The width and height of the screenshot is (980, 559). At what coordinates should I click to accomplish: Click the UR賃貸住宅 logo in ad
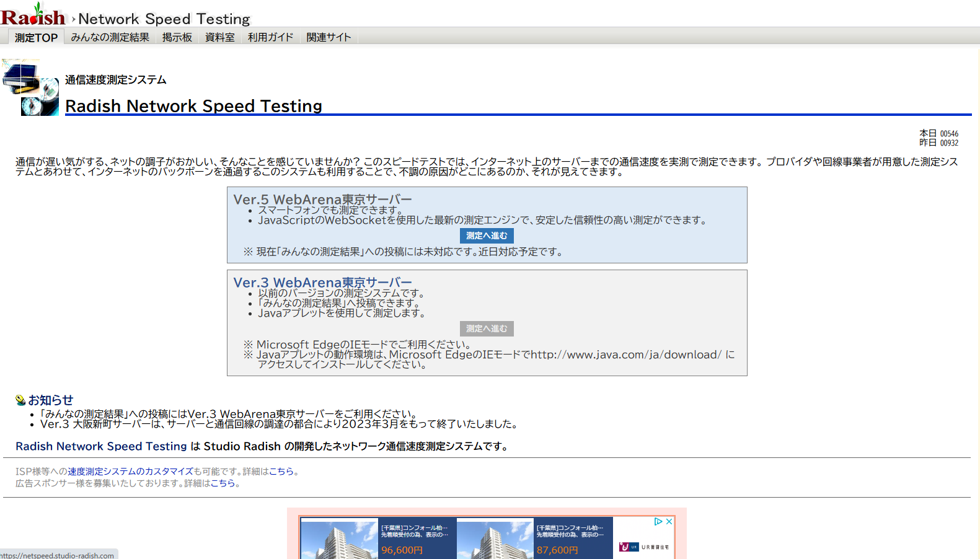click(644, 547)
